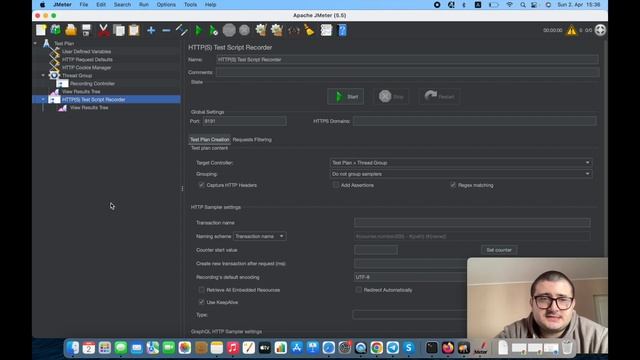Click the Clear All gear-broom icon
The width and height of the screenshot is (640, 360).
point(277,30)
